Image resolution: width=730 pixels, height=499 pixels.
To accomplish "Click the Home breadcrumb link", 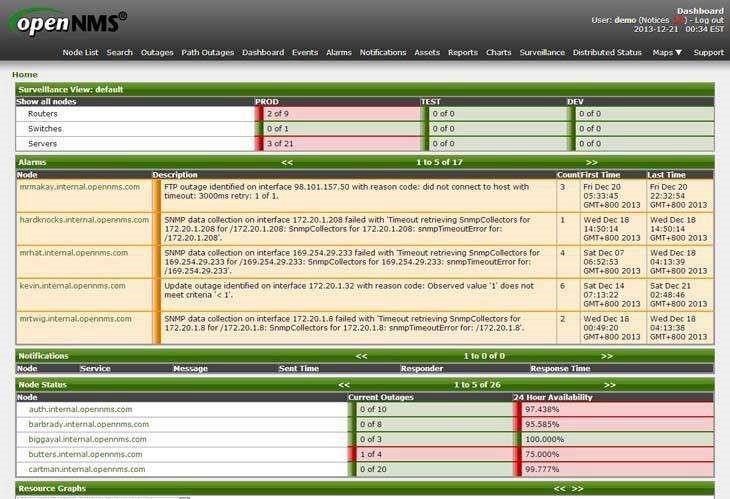I will [x=25, y=74].
